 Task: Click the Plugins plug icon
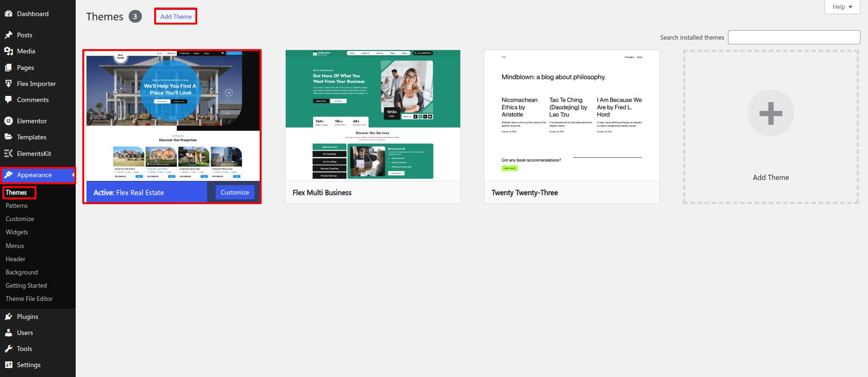click(9, 317)
